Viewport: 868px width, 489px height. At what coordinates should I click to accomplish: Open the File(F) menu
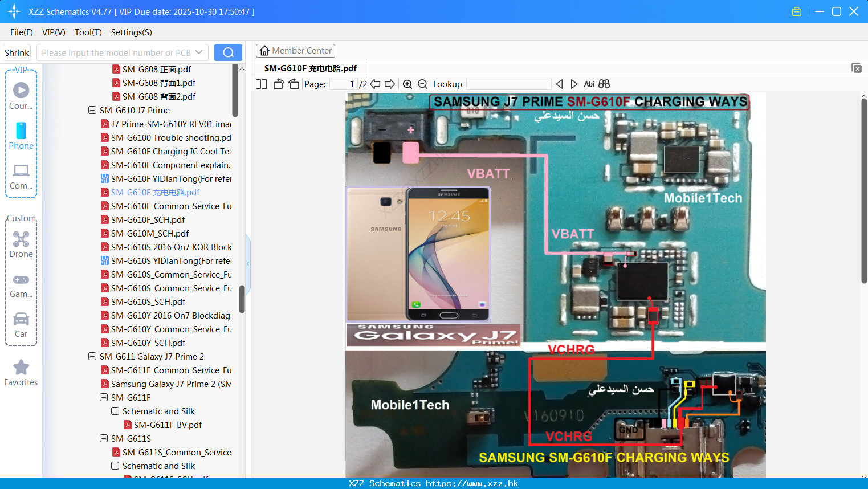(22, 32)
